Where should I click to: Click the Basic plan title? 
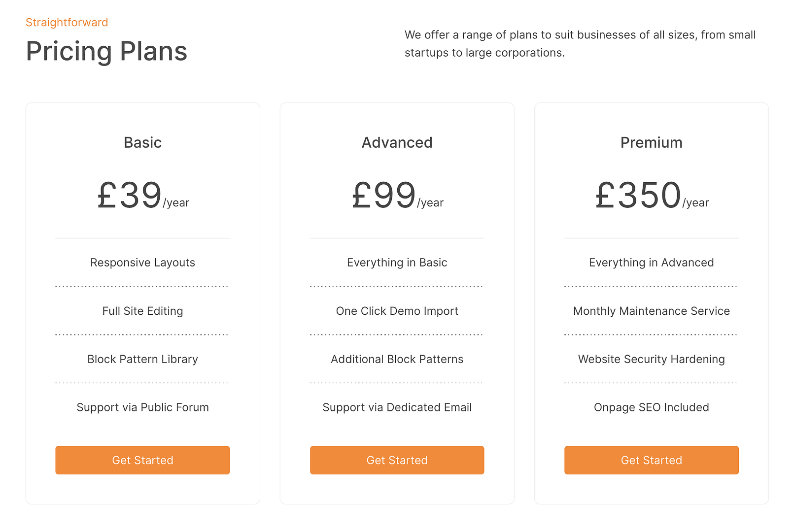(142, 142)
